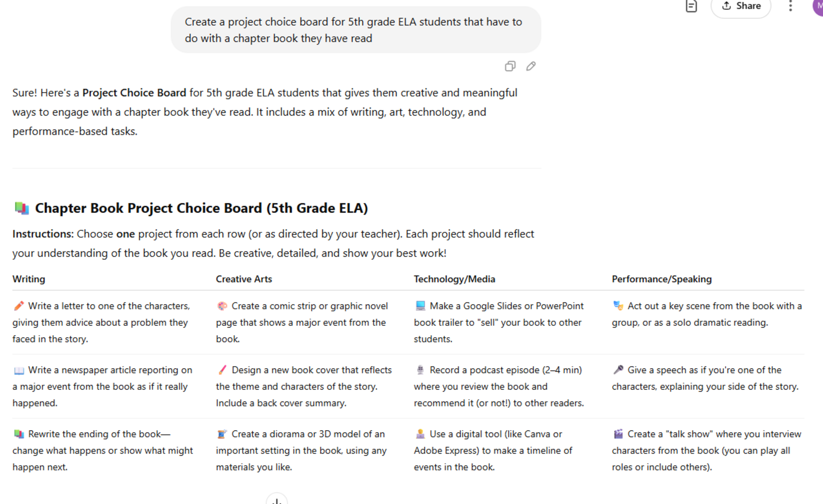
Task: Click the Chapter Book Project Choice Board heading
Action: 201,208
